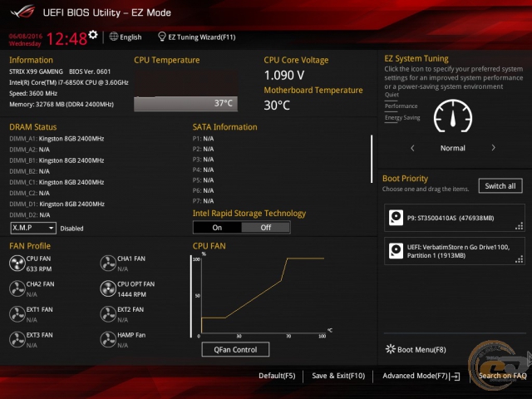Grab the drag handle on the Verbatim boot item
This screenshot has width=532, height=399.
point(519,259)
